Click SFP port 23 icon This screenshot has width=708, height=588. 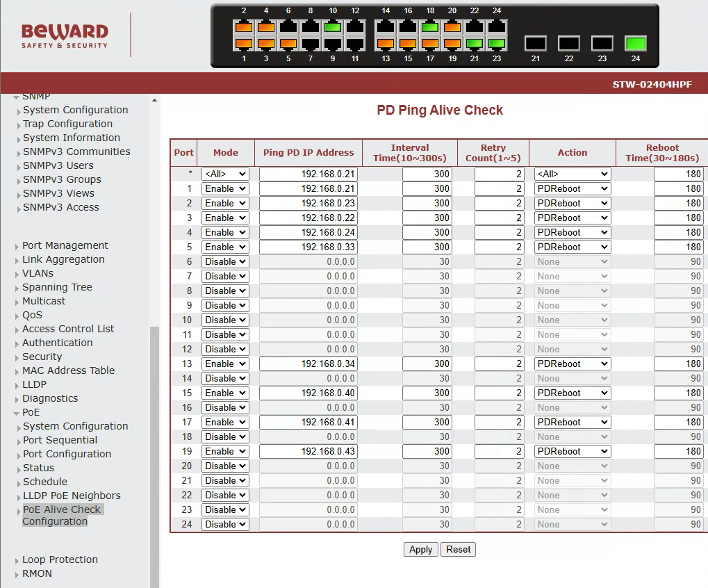pyautogui.click(x=602, y=44)
